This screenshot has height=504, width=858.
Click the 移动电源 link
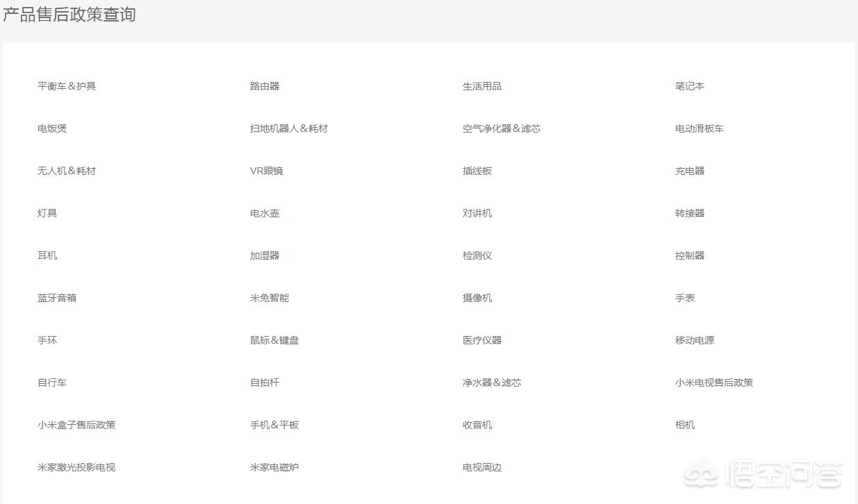pyautogui.click(x=695, y=340)
